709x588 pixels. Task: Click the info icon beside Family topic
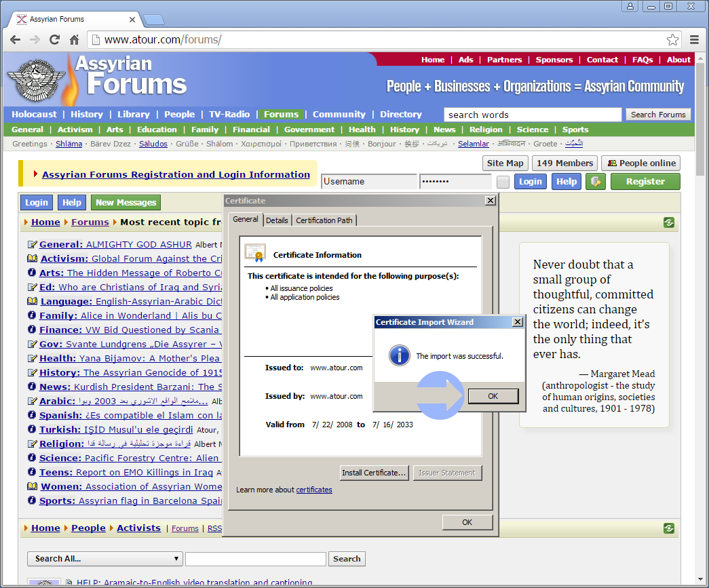click(x=32, y=315)
